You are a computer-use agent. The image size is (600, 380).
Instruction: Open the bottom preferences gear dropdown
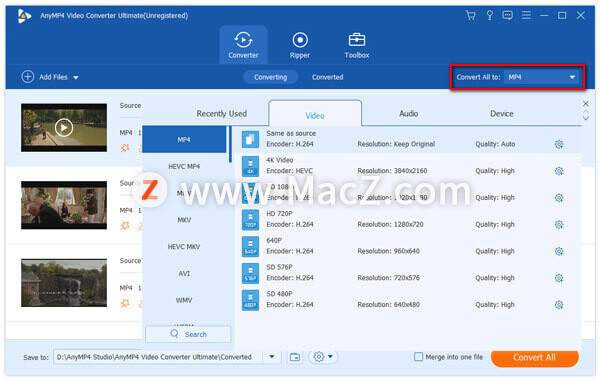point(323,357)
